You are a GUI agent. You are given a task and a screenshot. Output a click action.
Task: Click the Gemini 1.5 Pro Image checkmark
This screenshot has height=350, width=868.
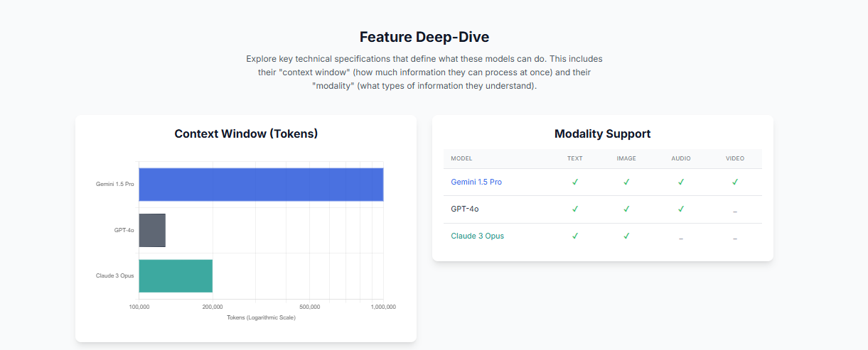tap(626, 182)
